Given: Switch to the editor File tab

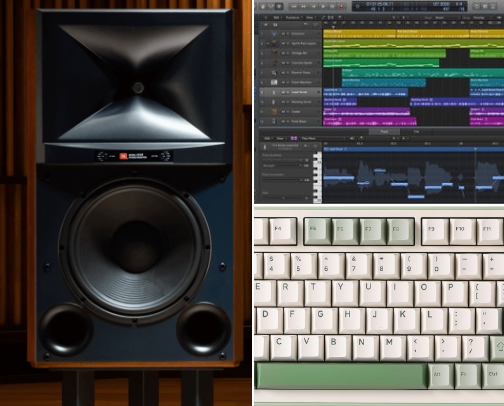Looking at the screenshot, I should [416, 132].
